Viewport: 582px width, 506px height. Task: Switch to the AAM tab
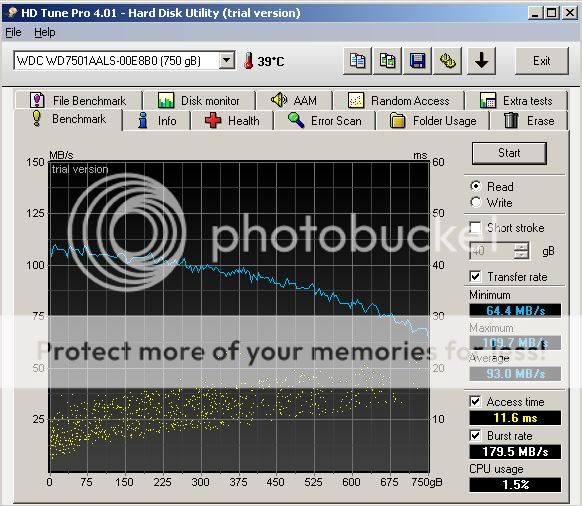(294, 101)
